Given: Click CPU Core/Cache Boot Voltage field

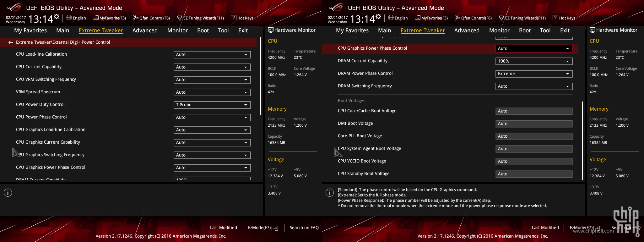Looking at the screenshot, I should (x=534, y=111).
